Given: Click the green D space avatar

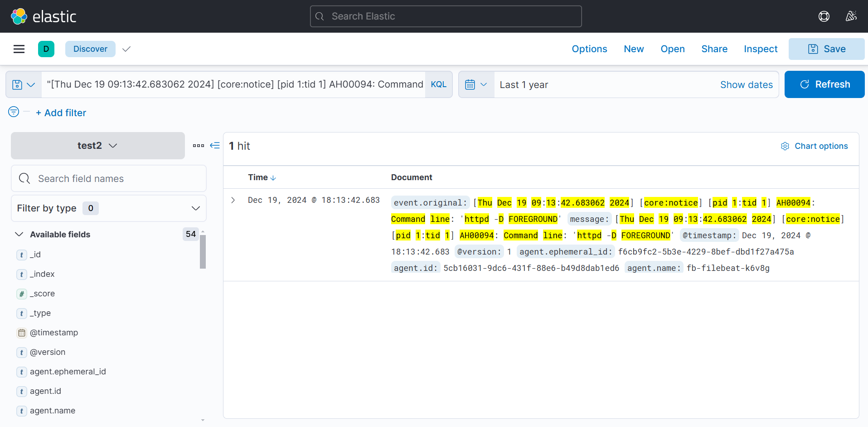Looking at the screenshot, I should (x=46, y=49).
